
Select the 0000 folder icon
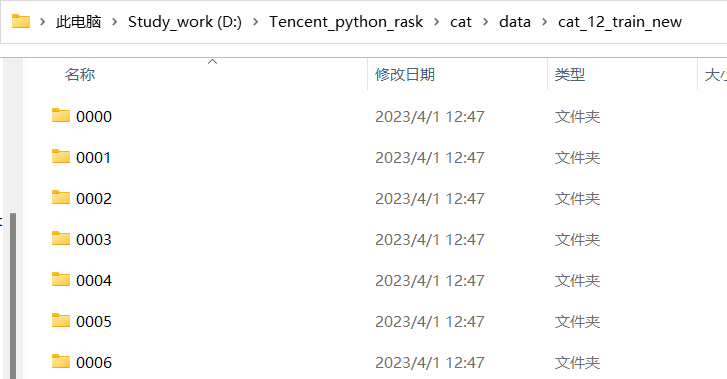click(x=61, y=116)
